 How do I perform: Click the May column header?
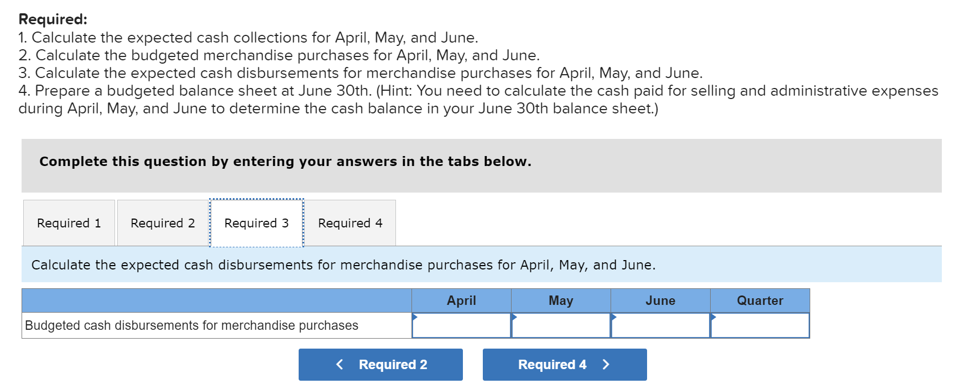click(x=560, y=300)
